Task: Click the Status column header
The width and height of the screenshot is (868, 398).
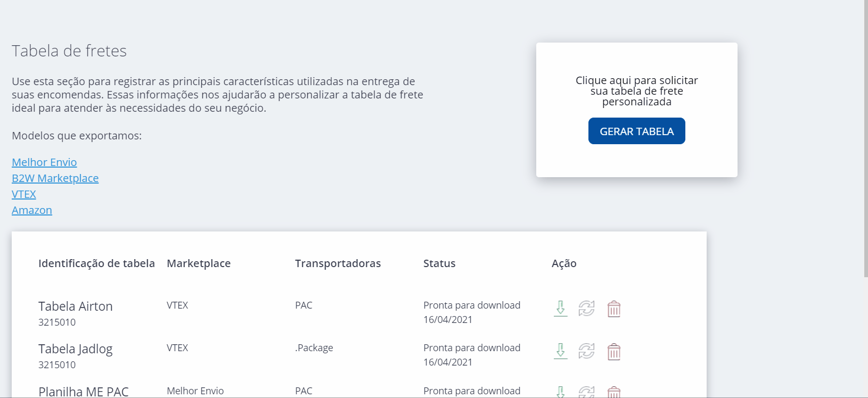Action: click(439, 263)
